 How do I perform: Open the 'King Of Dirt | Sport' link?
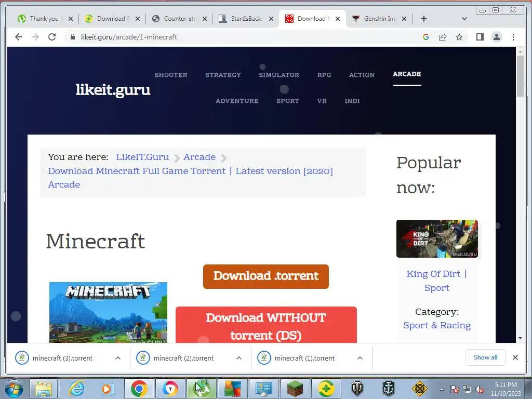point(437,281)
